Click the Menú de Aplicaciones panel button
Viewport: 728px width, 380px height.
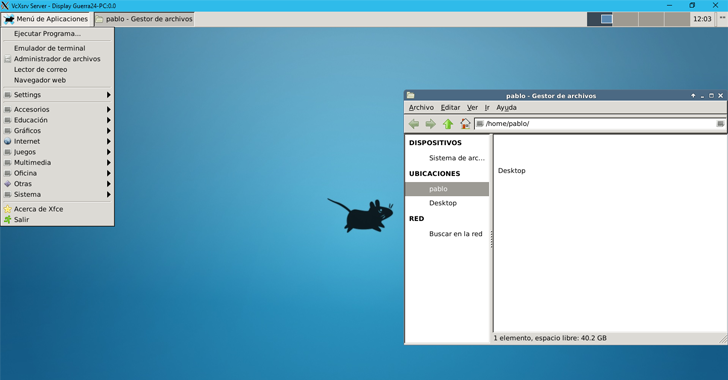coord(46,19)
